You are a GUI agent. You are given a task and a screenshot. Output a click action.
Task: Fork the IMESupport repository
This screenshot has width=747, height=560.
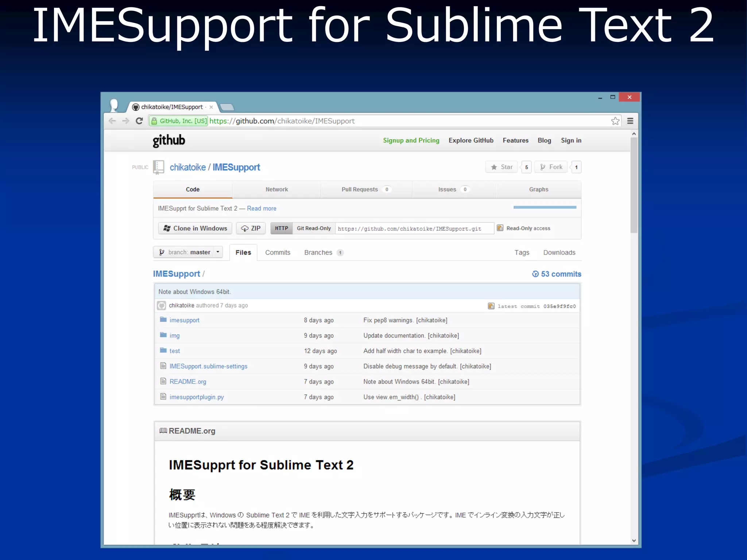point(551,167)
